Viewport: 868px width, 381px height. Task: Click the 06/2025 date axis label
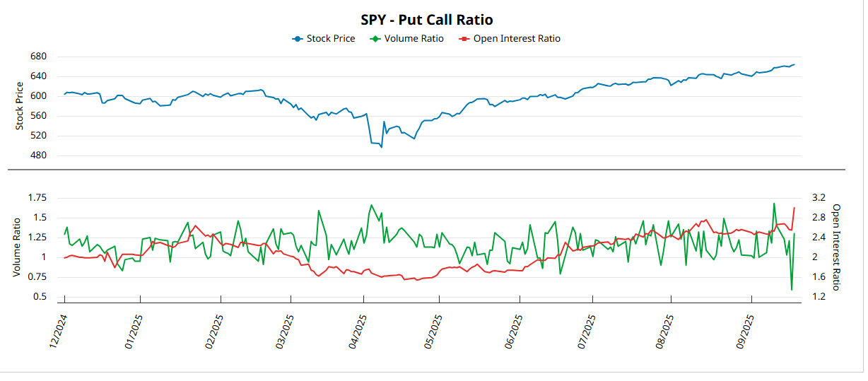514,332
